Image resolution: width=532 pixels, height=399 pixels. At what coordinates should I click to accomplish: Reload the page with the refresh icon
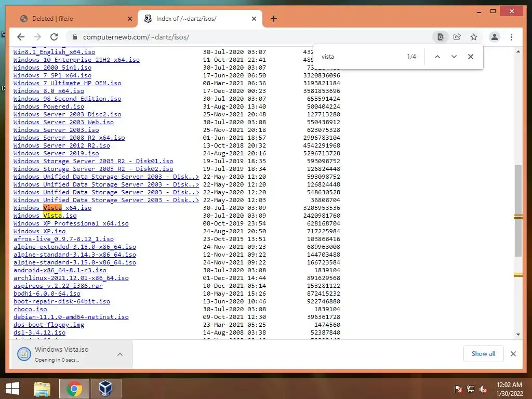point(54,37)
